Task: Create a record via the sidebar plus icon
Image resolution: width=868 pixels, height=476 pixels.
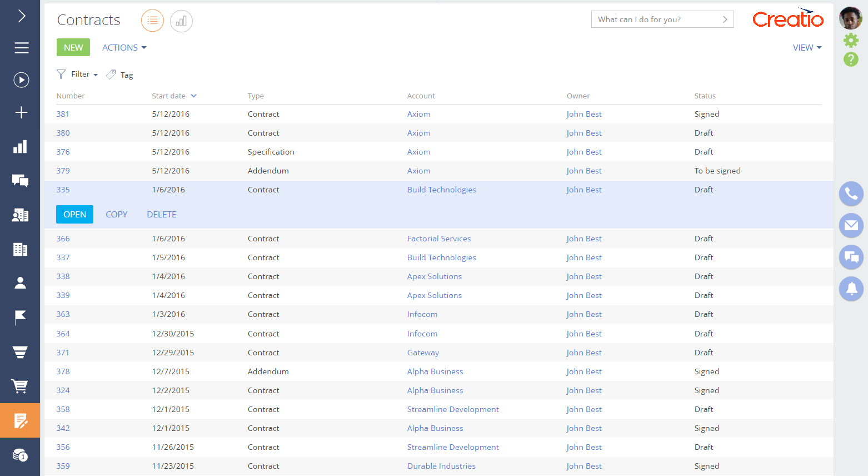Action: point(21,112)
